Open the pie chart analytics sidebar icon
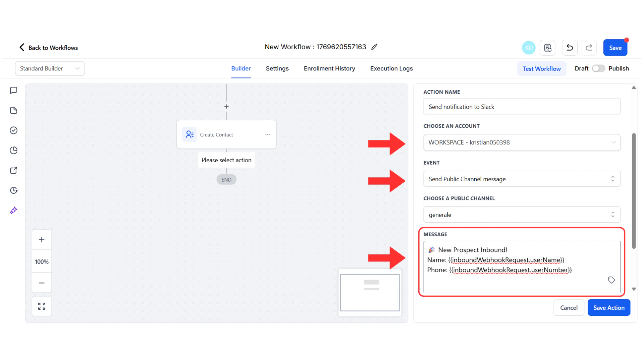 pos(13,150)
